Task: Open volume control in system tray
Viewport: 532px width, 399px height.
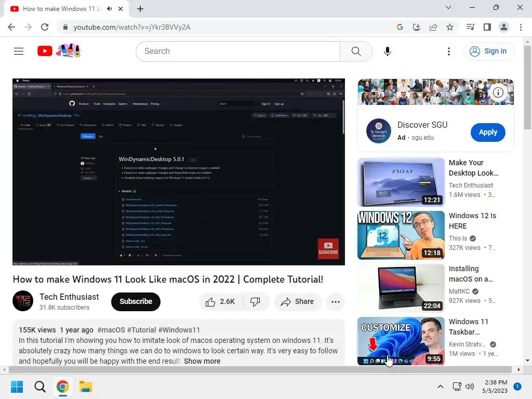Action: (x=470, y=387)
